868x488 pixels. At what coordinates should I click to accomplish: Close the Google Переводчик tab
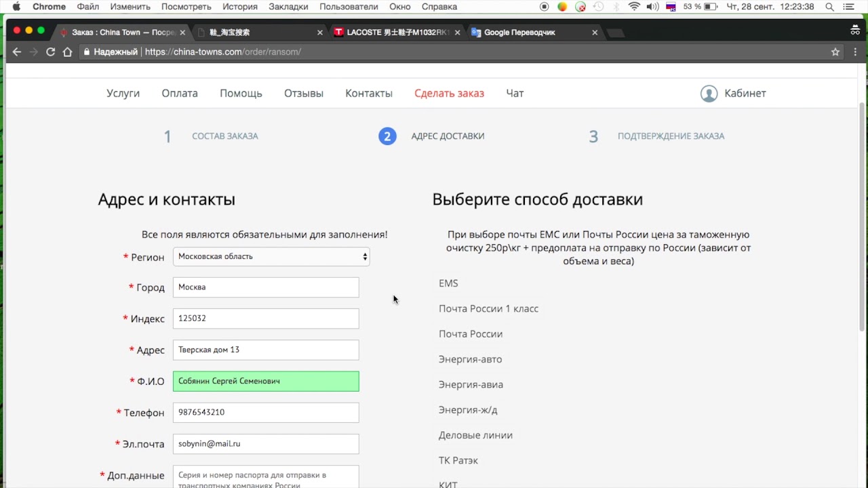[x=595, y=33]
